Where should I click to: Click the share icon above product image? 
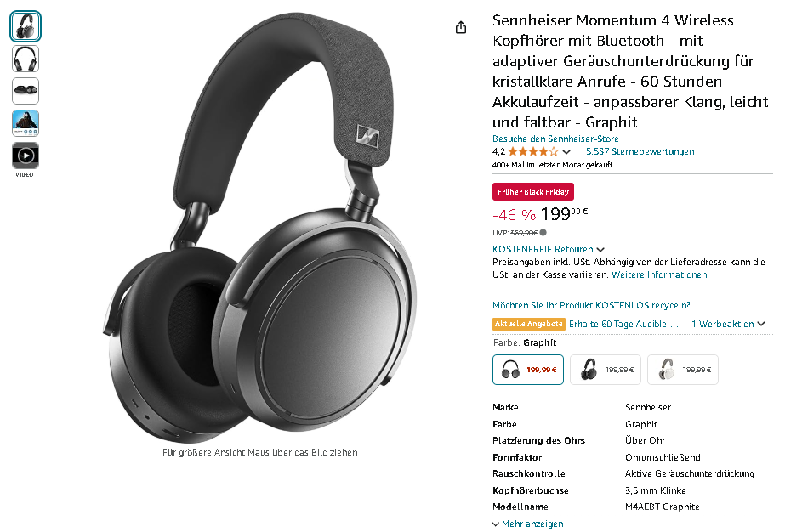pyautogui.click(x=461, y=27)
